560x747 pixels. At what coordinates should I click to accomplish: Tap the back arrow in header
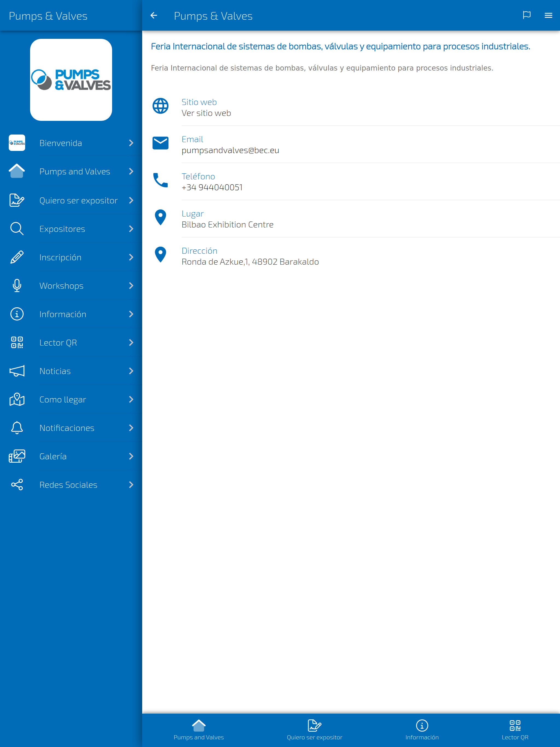154,16
